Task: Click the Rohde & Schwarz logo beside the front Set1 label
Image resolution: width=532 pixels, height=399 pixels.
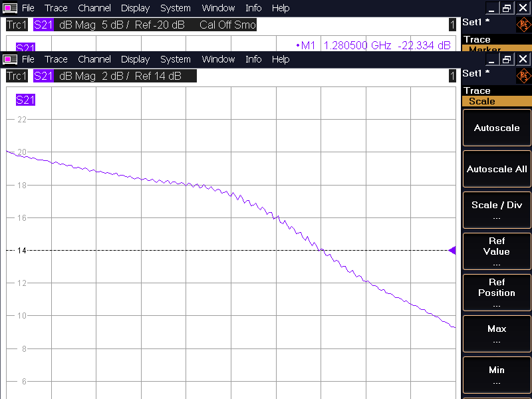Action: point(523,75)
